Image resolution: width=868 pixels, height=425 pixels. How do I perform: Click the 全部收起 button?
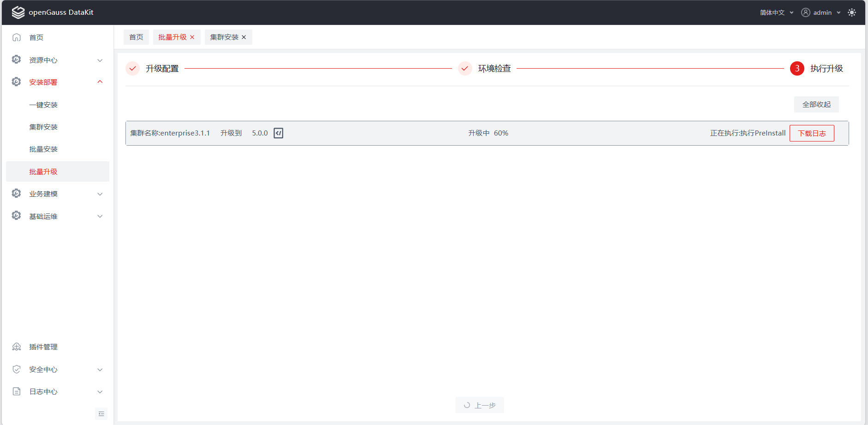(816, 105)
